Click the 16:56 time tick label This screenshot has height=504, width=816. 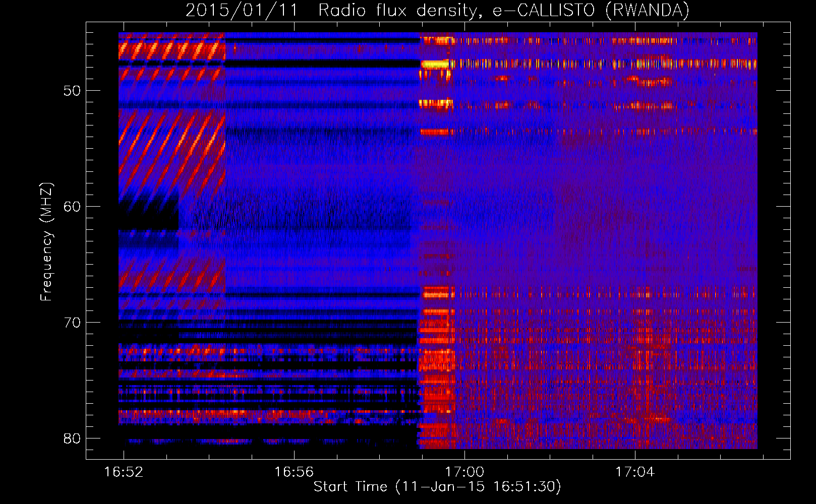(294, 472)
